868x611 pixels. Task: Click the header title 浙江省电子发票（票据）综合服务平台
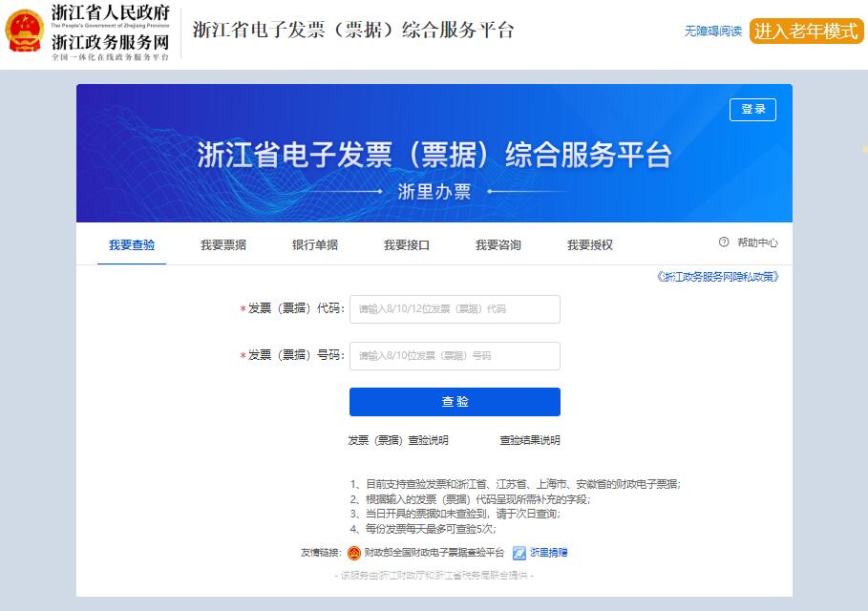tap(353, 30)
